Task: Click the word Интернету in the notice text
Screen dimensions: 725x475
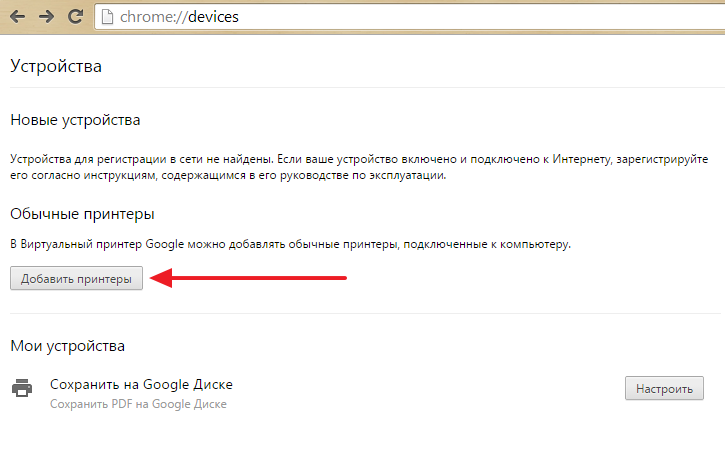Action: [x=582, y=159]
